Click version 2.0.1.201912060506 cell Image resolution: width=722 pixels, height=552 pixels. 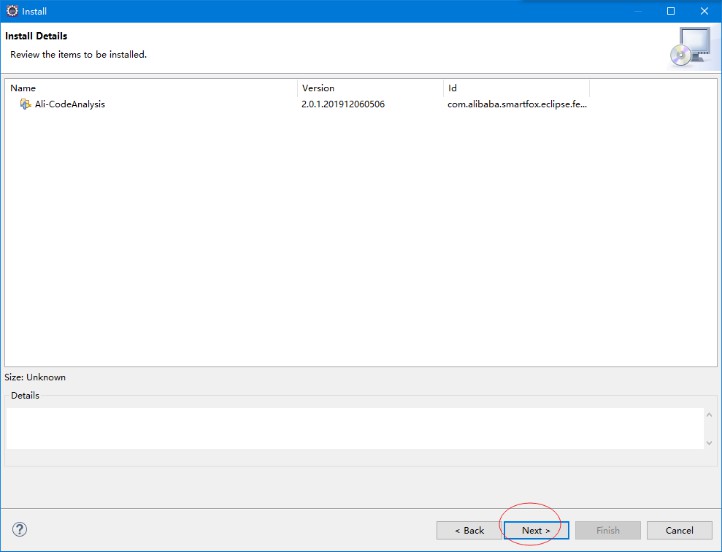point(343,104)
